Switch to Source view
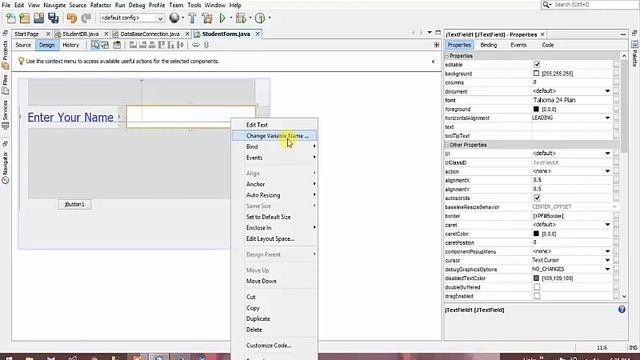The width and height of the screenshot is (640, 360). [x=23, y=45]
